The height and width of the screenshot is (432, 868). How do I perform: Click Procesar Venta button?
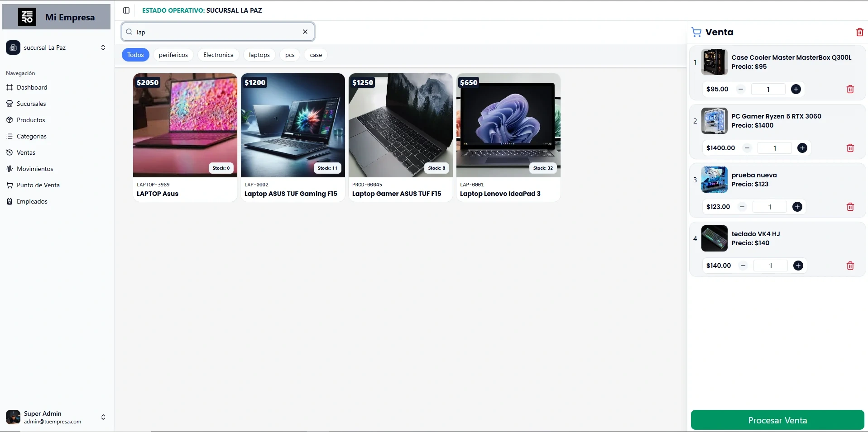(777, 420)
